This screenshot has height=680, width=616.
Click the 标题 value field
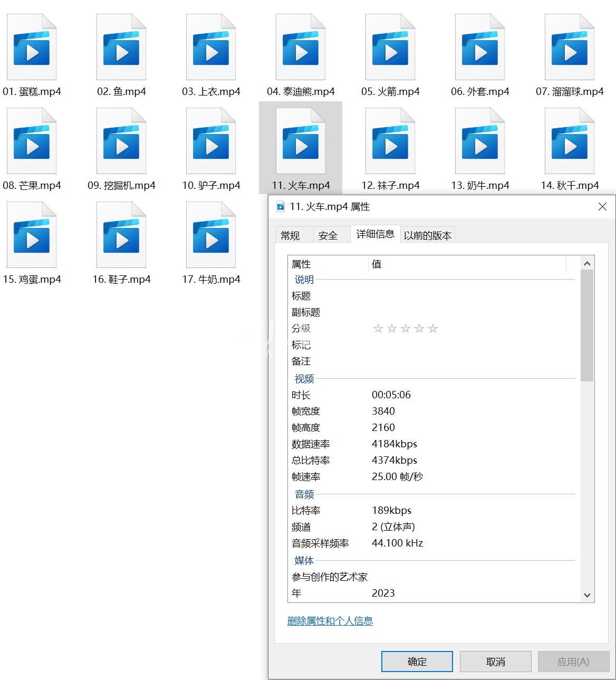(464, 296)
